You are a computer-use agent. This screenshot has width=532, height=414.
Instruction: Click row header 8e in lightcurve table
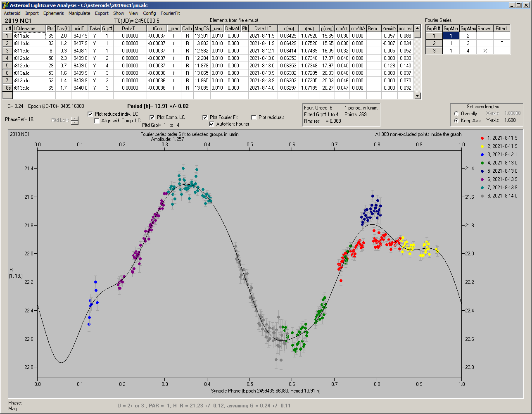click(7, 88)
